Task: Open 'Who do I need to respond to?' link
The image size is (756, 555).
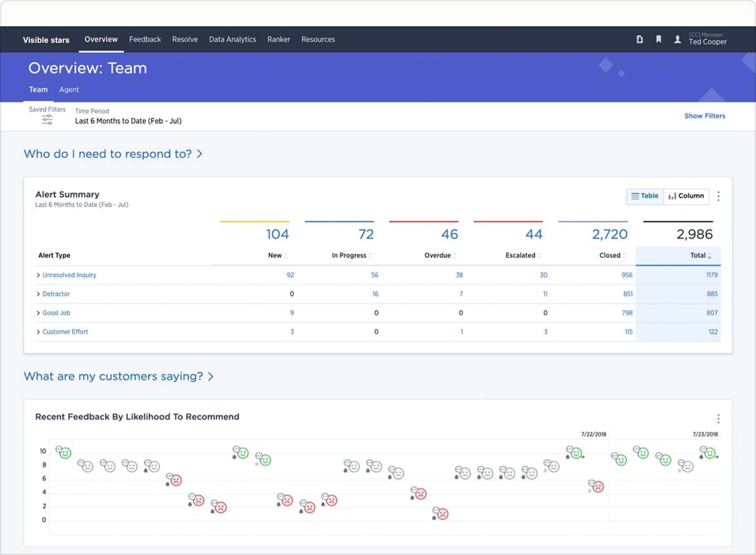Action: pos(112,154)
